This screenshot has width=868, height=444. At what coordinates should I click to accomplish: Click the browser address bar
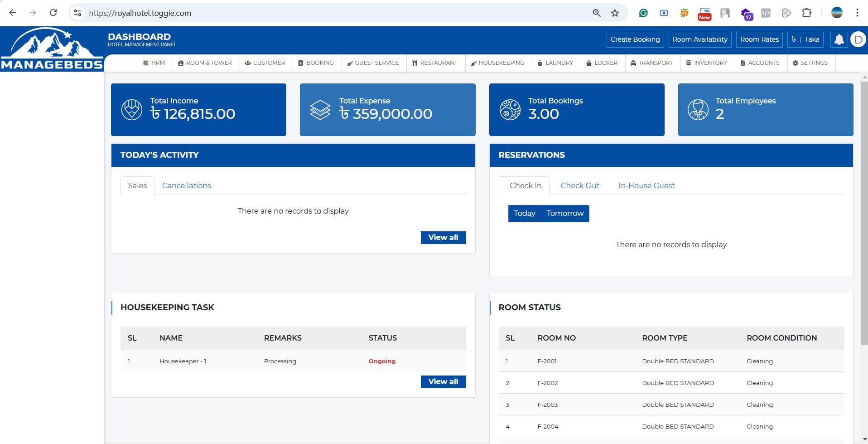[335, 13]
